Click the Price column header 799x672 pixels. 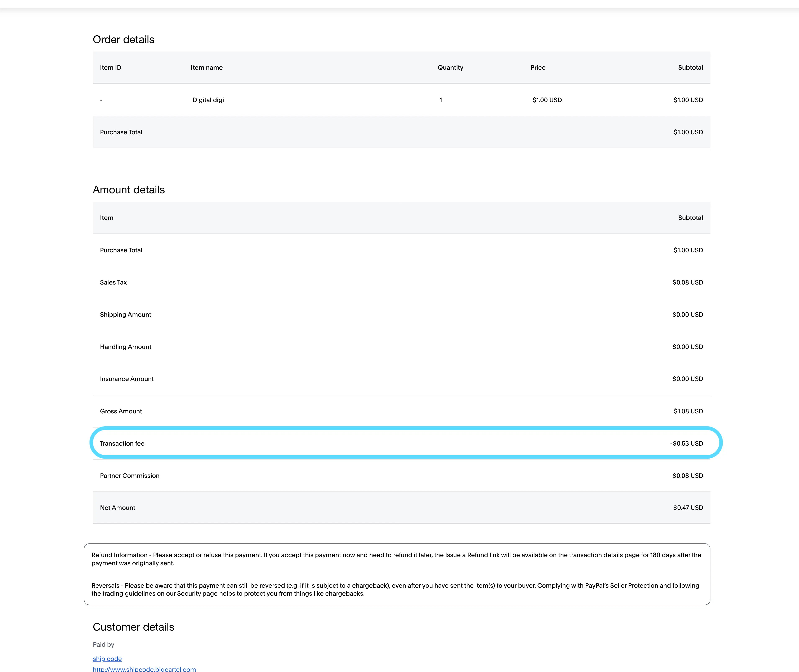click(x=537, y=67)
